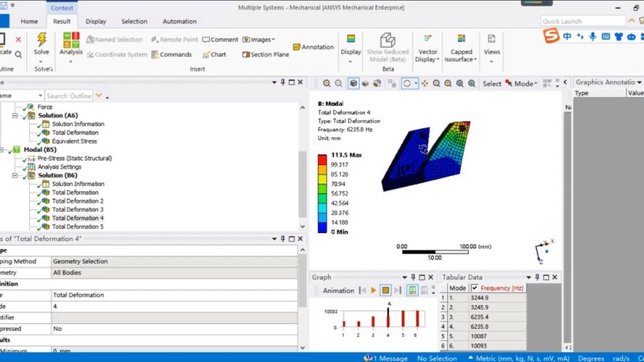644x362 pixels.
Task: Open the Automation ribbon tab
Action: click(180, 21)
